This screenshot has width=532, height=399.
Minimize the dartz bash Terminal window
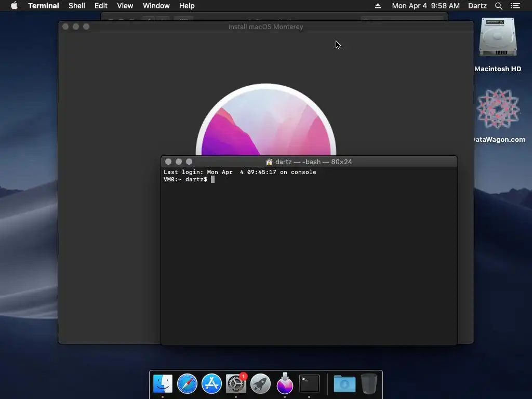[179, 162]
